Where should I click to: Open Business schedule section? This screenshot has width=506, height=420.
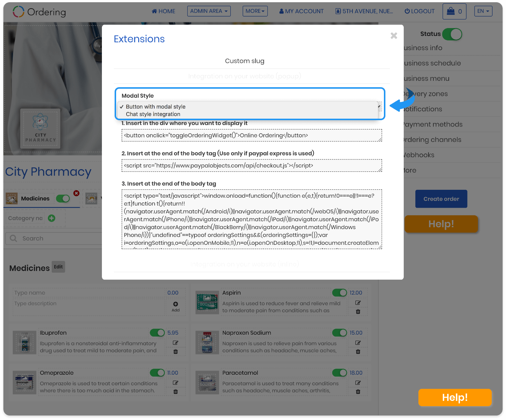[x=433, y=63]
